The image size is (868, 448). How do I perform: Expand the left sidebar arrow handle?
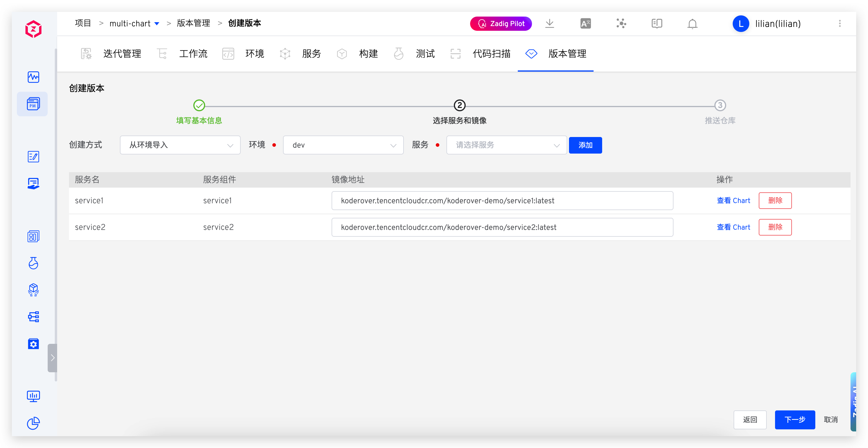click(52, 358)
